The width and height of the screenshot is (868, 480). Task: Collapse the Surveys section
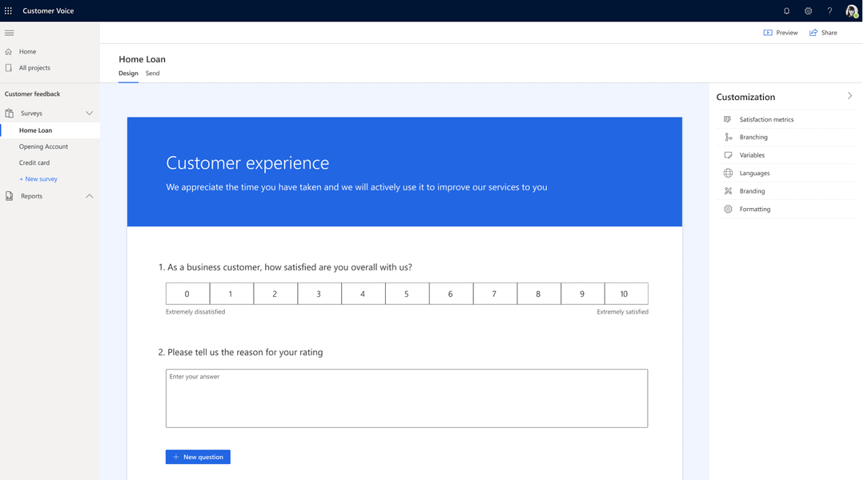[x=89, y=113]
